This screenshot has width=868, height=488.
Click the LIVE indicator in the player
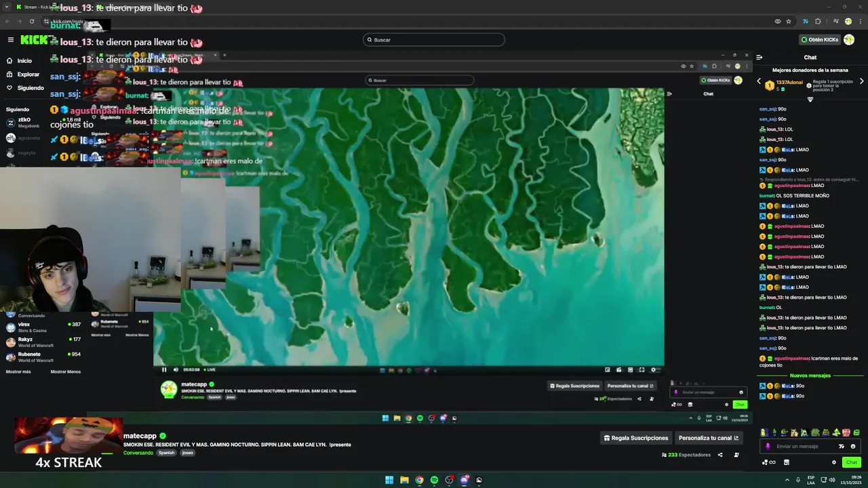210,369
